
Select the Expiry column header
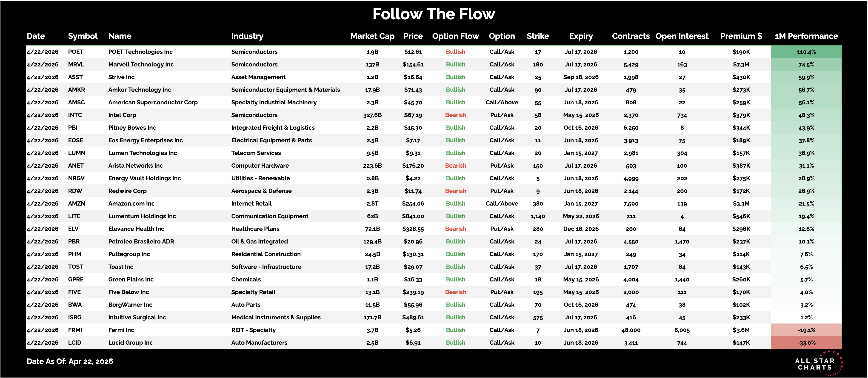581,36
